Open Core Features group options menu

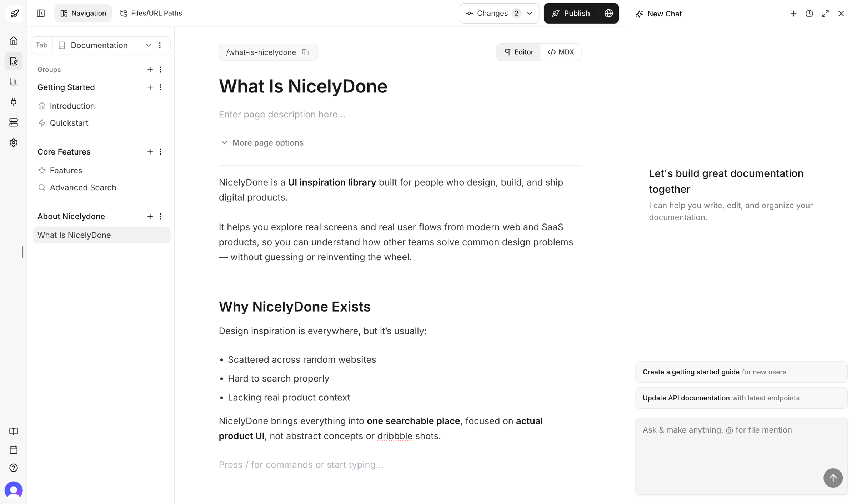point(160,152)
